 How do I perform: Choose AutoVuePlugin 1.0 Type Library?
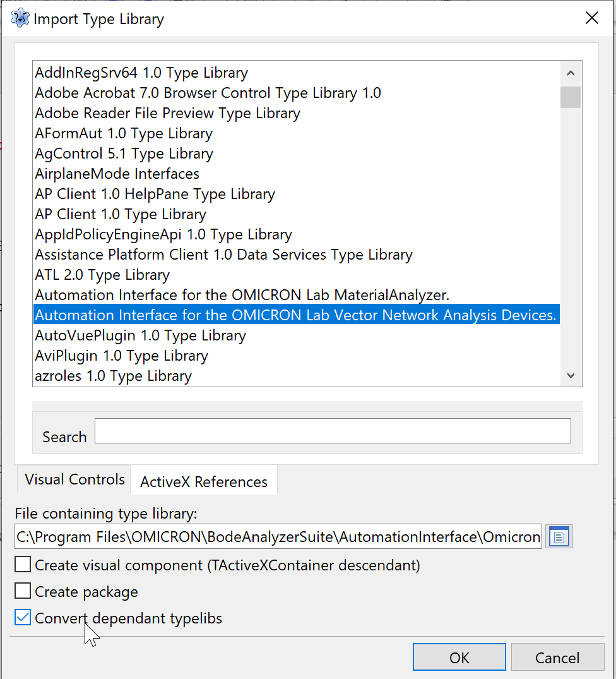[297, 335]
